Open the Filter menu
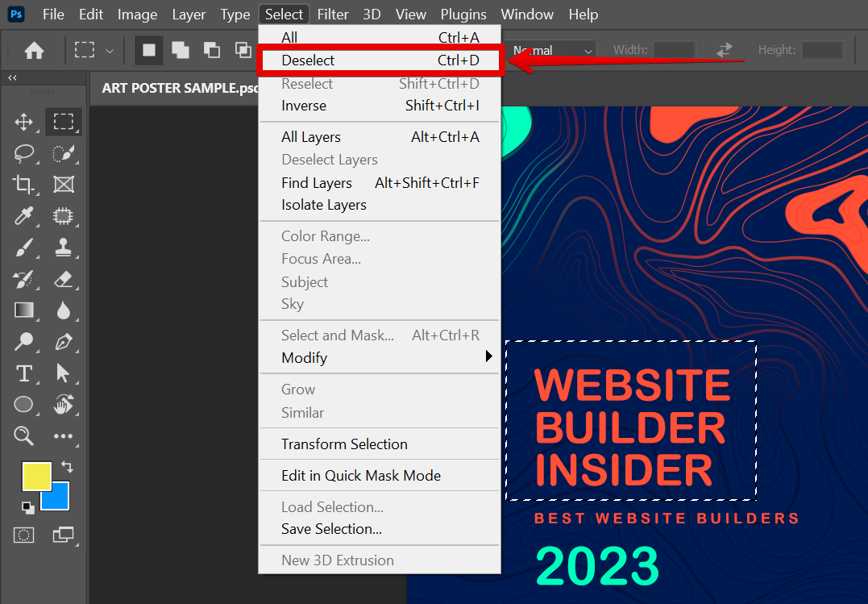Viewport: 868px width, 604px height. (332, 14)
